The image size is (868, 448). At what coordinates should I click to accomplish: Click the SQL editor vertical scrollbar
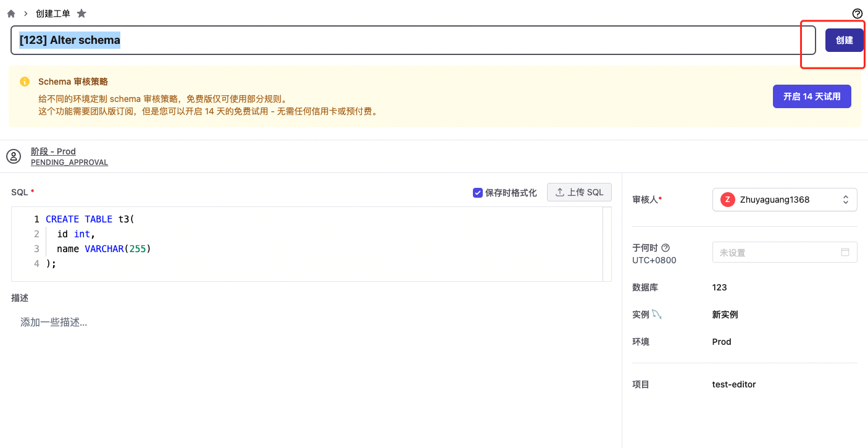pyautogui.click(x=607, y=244)
